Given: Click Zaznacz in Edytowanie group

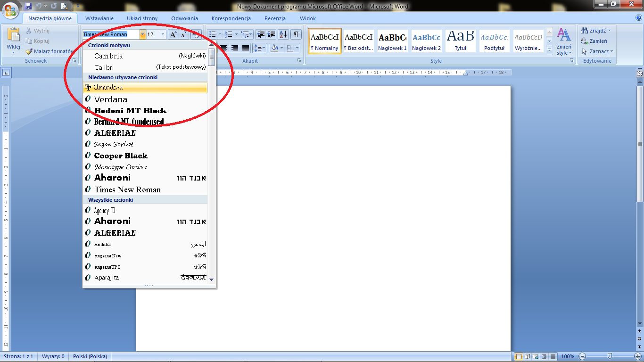Looking at the screenshot, I should 597,51.
